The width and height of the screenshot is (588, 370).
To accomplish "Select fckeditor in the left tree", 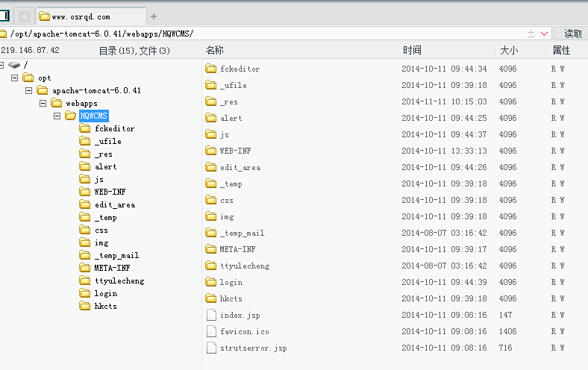I will [114, 128].
